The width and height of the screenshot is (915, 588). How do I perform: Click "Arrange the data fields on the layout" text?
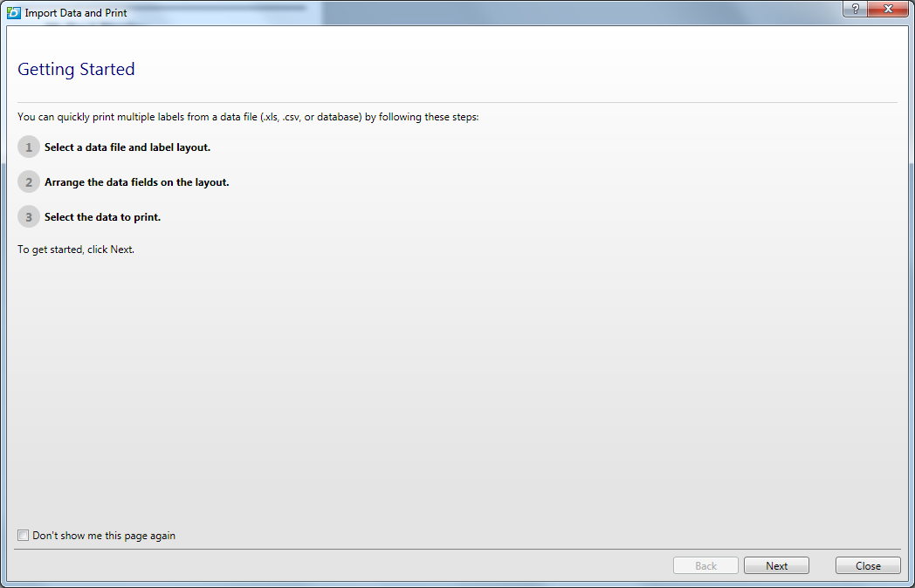(x=136, y=182)
